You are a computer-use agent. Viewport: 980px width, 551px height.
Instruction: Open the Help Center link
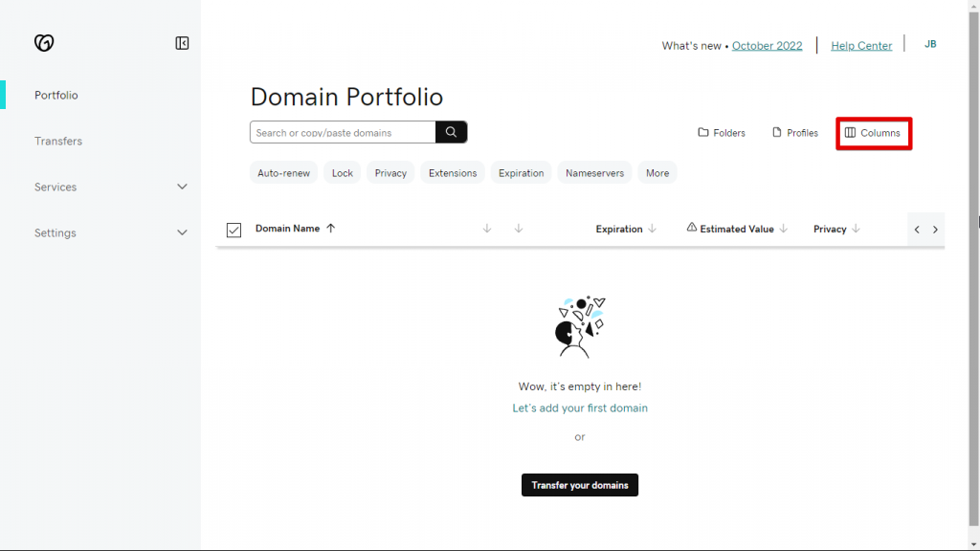click(861, 46)
